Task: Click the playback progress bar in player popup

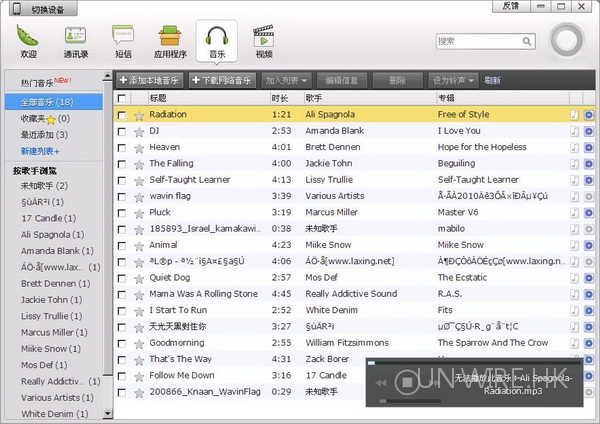Action: 472,365
